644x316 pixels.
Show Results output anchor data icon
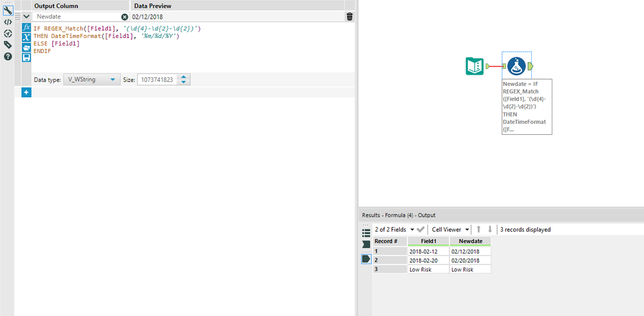point(366,259)
